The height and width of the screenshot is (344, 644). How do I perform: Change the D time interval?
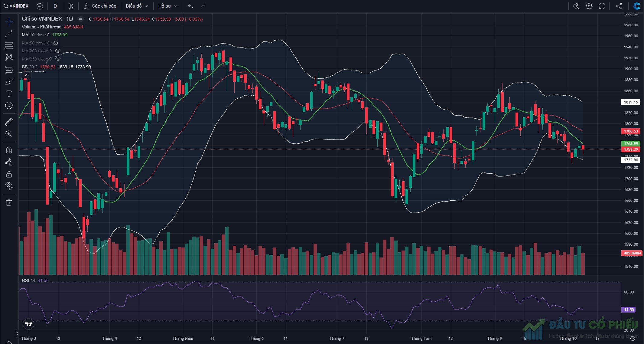tap(55, 6)
